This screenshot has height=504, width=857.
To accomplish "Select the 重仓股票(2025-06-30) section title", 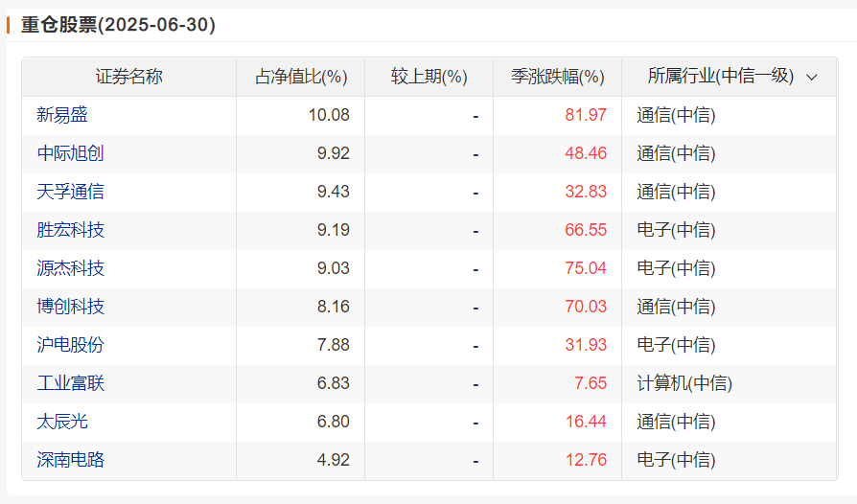I will [118, 25].
